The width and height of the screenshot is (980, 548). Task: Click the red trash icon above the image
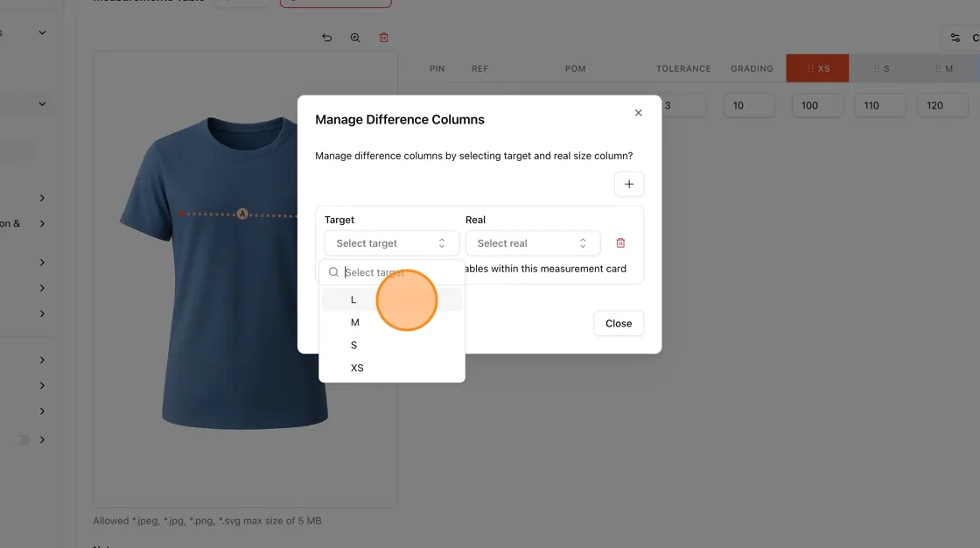tap(384, 38)
